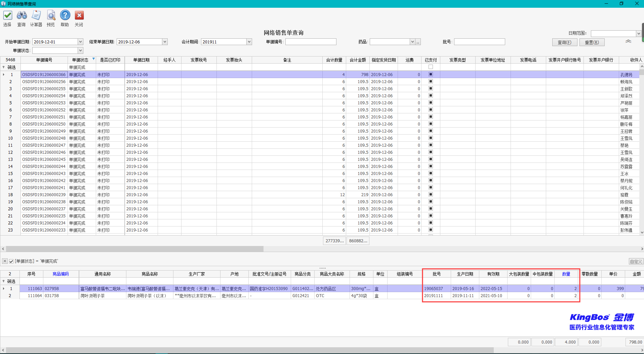Toggle 已支付 checkbox for order OSDSFD191206000256
Screen dimensions: 644x354
click(431, 81)
